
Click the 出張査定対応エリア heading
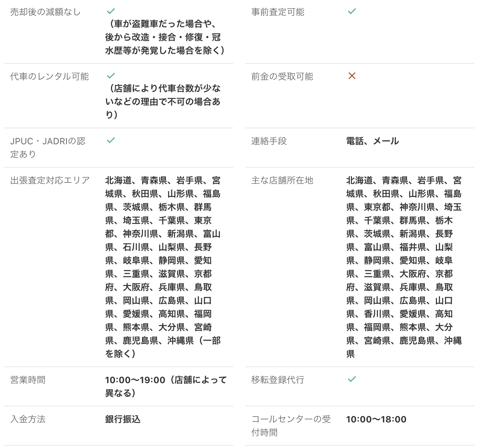pyautogui.click(x=50, y=180)
